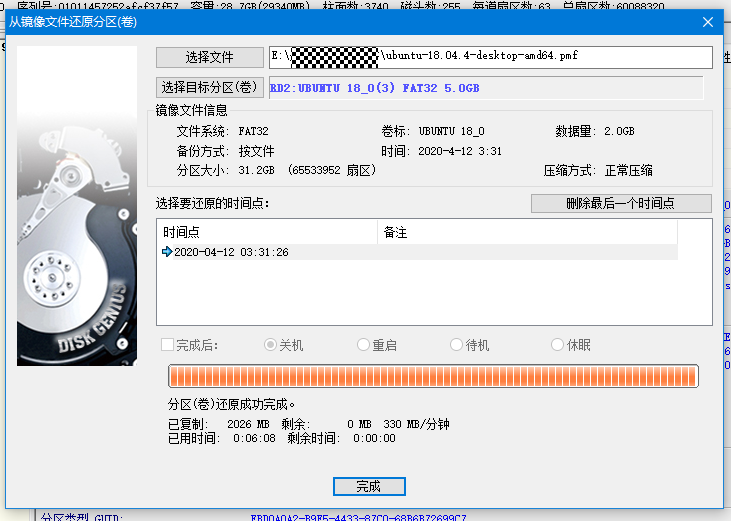Click the remaining time 0:00:00
731x521 pixels.
(374, 438)
